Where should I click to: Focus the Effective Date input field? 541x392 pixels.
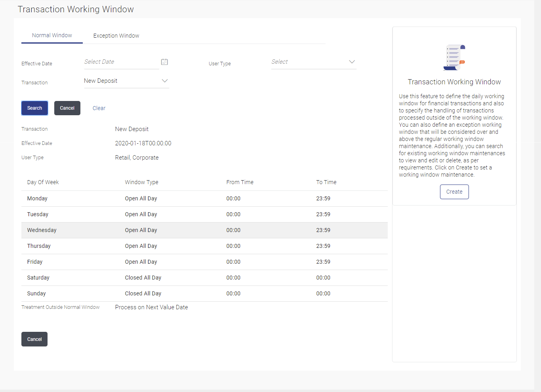click(x=121, y=62)
